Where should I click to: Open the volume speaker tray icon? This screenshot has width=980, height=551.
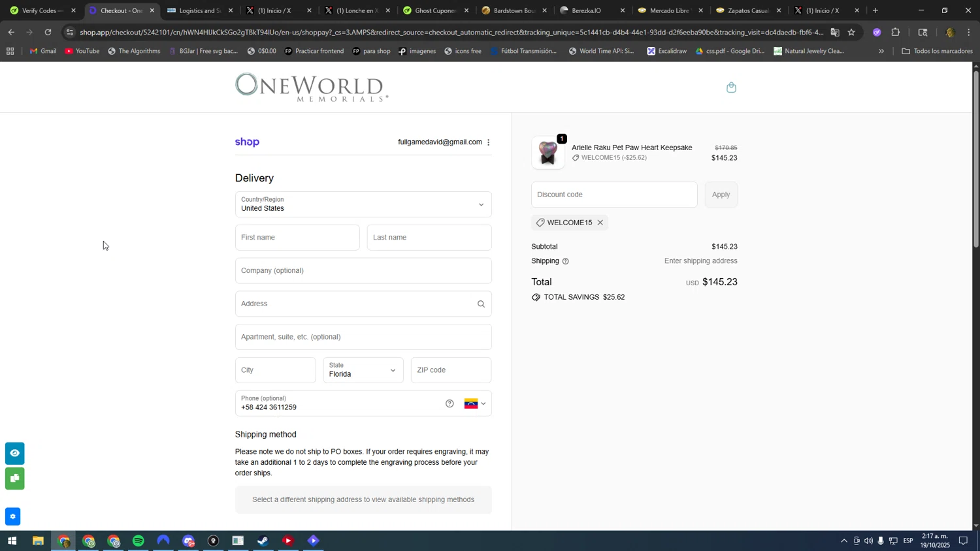click(868, 541)
